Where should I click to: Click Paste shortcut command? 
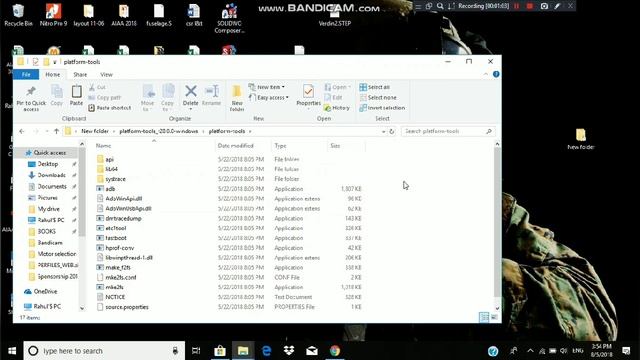click(110, 108)
